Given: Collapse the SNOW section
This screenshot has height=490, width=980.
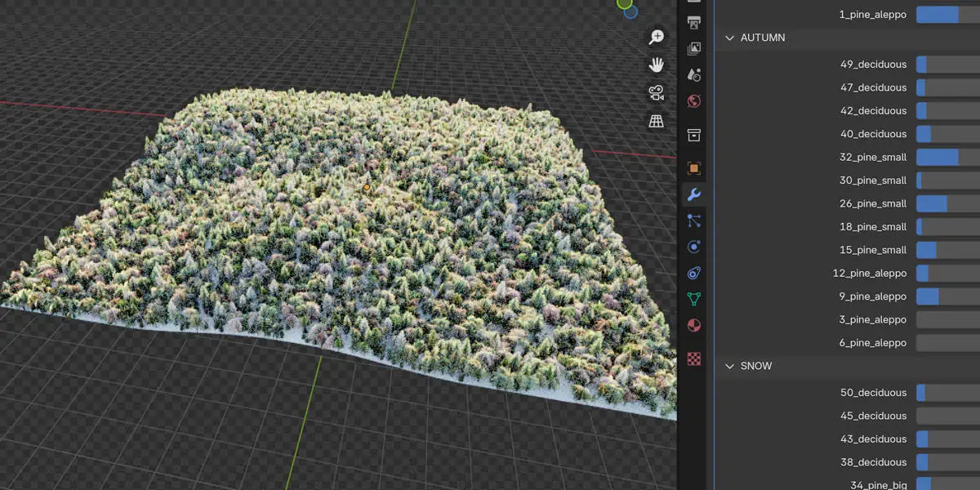Looking at the screenshot, I should tap(729, 366).
